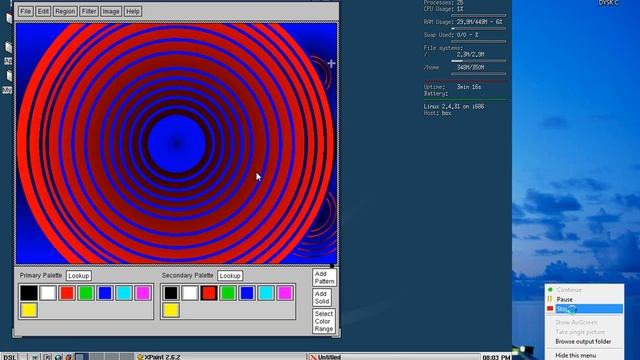Screen dimensions: 640x360
Task: Pick black in the Primary Palette
Action: tap(29, 293)
